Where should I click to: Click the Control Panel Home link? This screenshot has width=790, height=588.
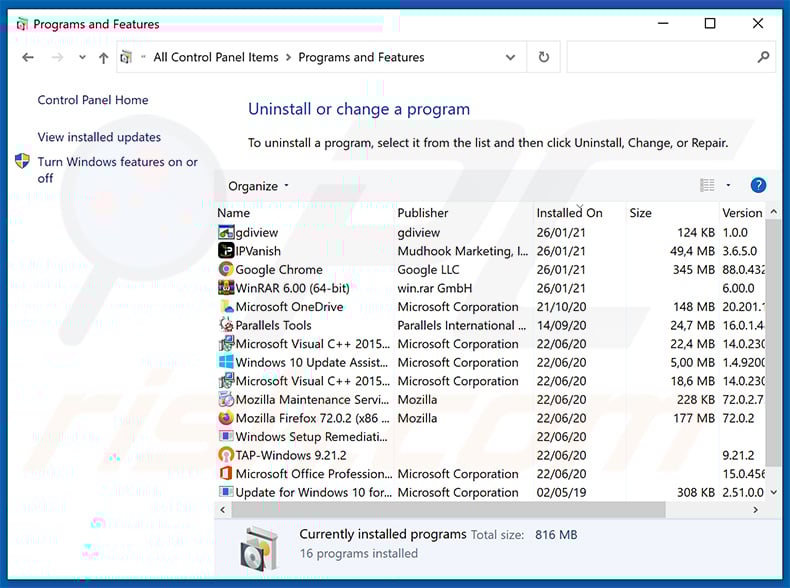tap(93, 100)
